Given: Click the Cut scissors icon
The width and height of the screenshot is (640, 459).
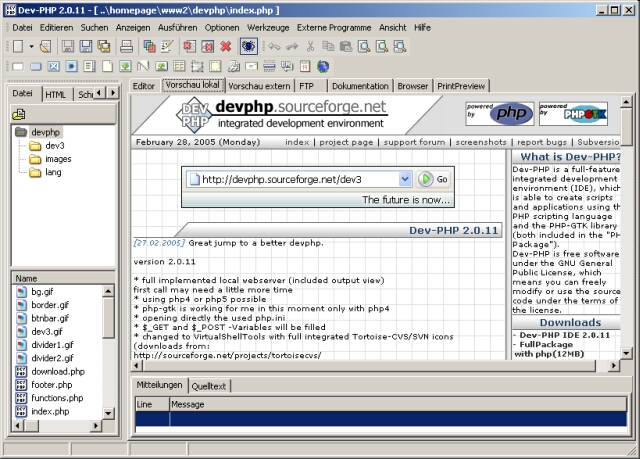Looking at the screenshot, I should [x=311, y=46].
